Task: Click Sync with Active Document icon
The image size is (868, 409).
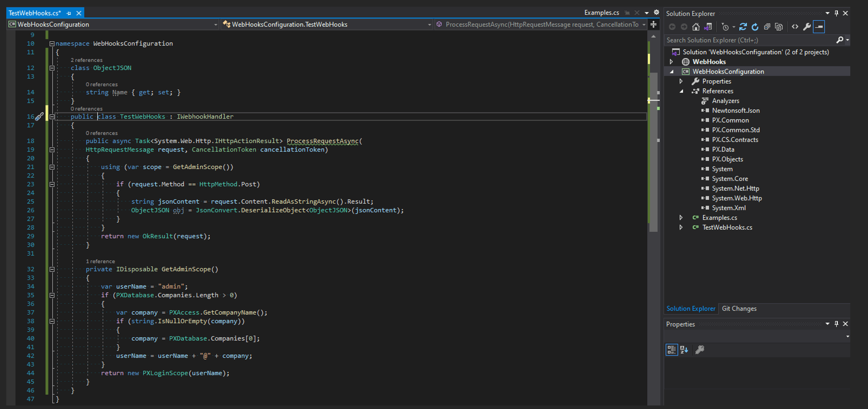Action: [x=743, y=27]
